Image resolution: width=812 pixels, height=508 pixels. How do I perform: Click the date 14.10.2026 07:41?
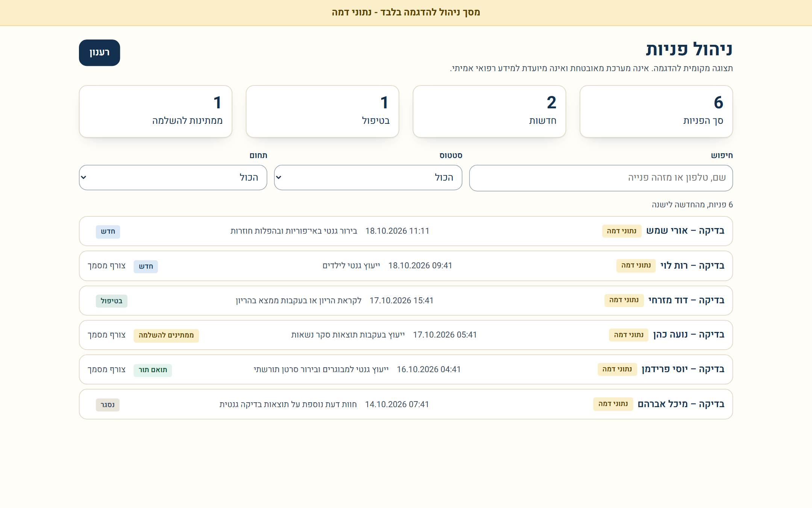397,405
